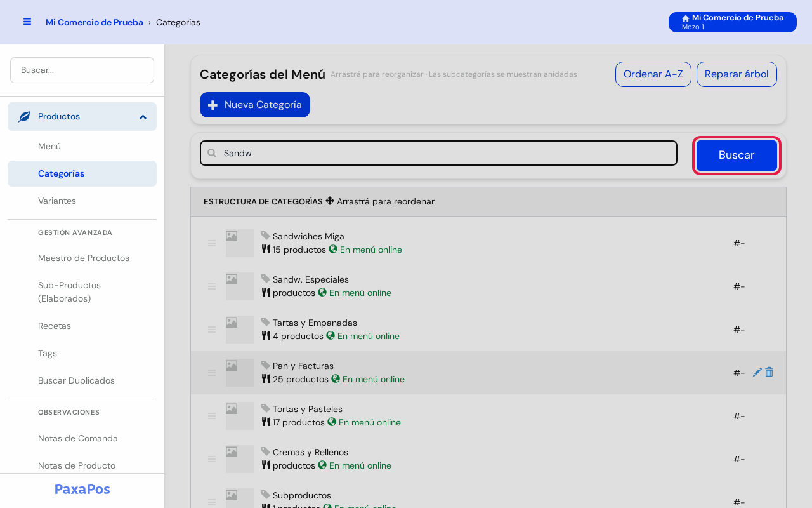The height and width of the screenshot is (508, 812).
Task: Open the Menú sidebar item
Action: (82, 146)
